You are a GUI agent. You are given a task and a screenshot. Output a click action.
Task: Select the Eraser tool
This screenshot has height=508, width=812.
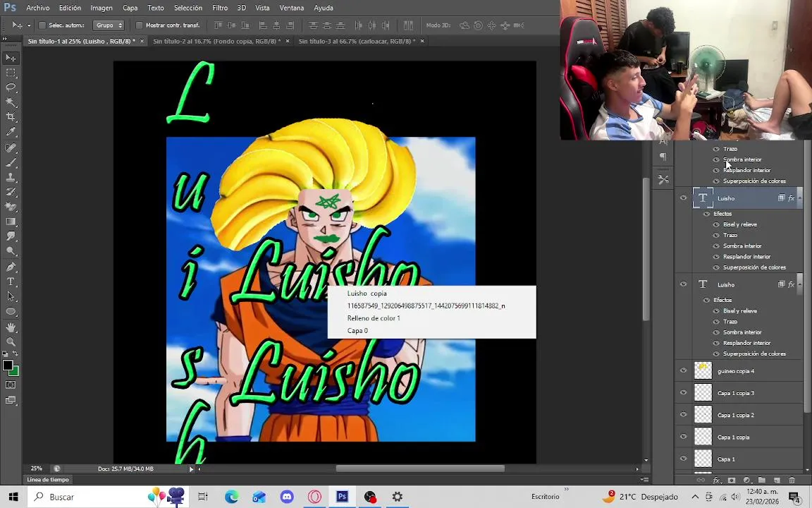click(11, 207)
